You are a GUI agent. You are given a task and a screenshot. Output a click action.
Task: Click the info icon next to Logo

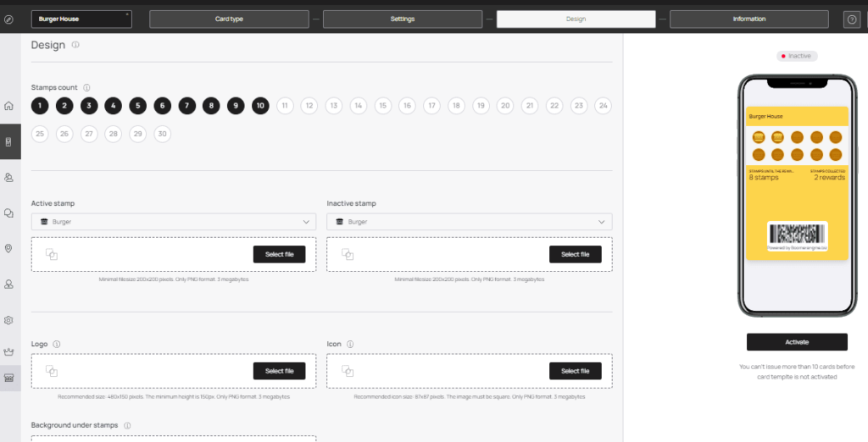point(57,344)
